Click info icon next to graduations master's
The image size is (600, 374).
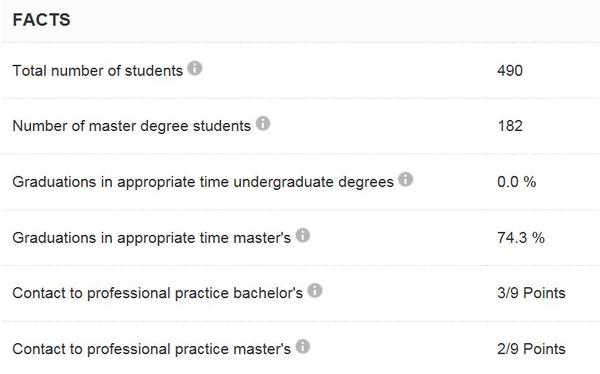coord(302,235)
